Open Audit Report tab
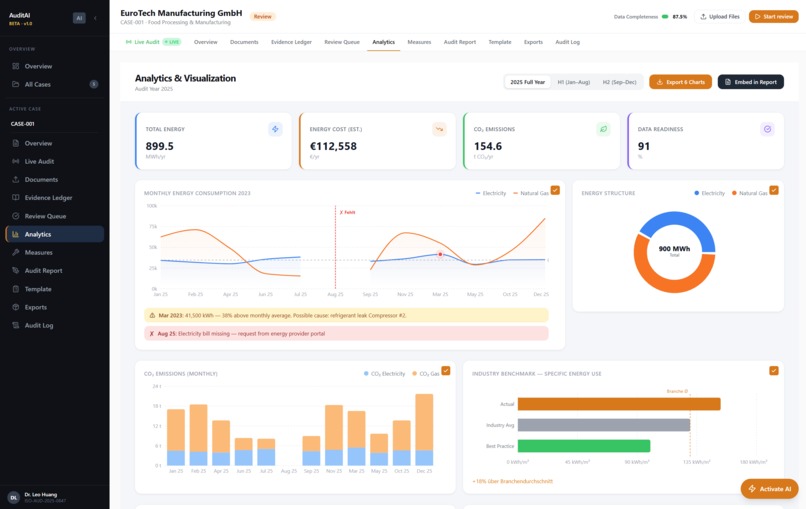806x509 pixels. tap(460, 42)
